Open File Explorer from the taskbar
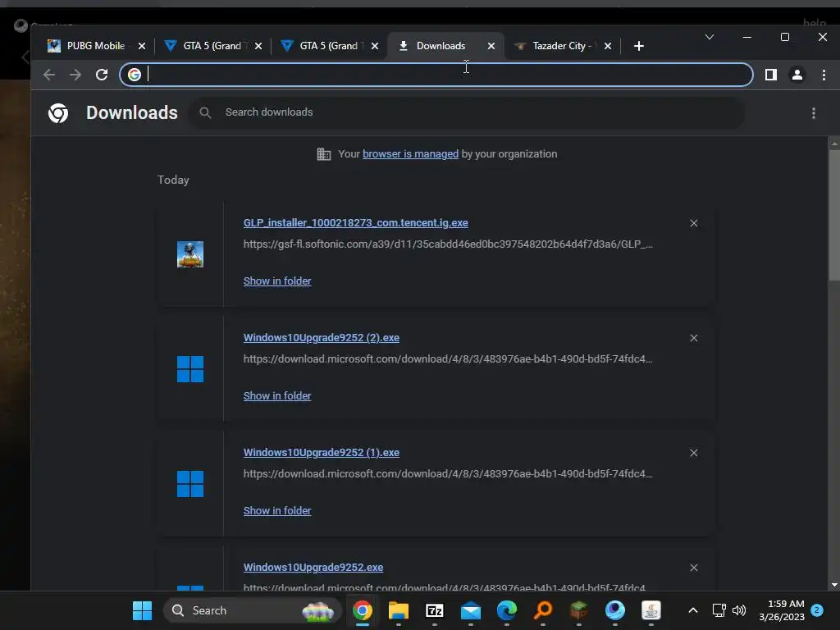The image size is (840, 630). click(x=398, y=610)
